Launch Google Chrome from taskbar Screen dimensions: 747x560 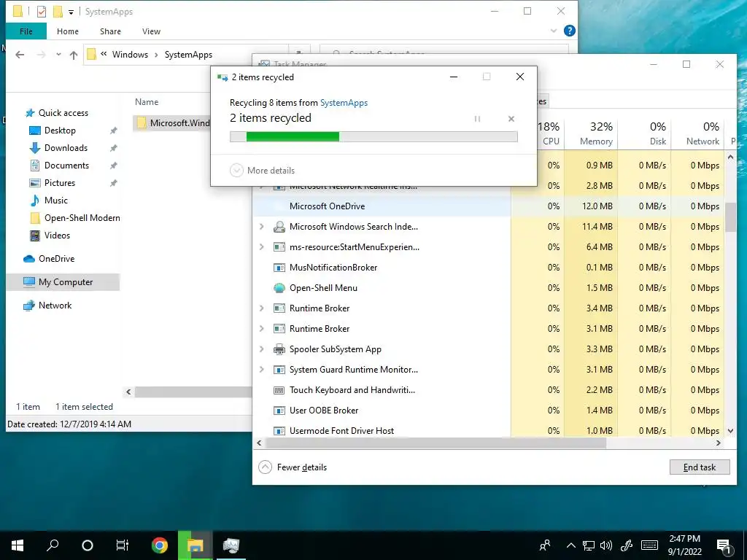coord(160,545)
